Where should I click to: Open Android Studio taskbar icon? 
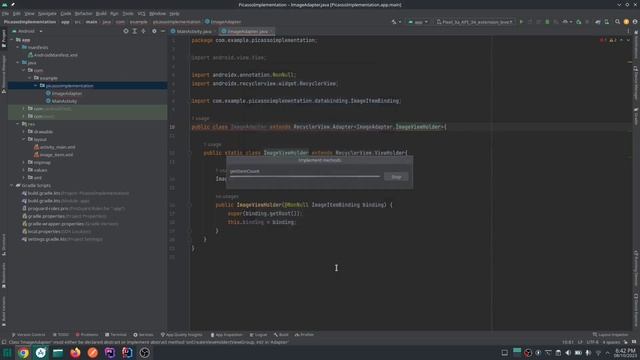click(41, 353)
